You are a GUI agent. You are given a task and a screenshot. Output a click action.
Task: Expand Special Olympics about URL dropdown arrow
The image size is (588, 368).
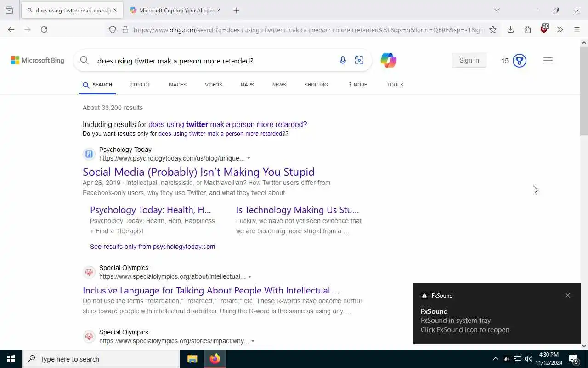(x=250, y=277)
